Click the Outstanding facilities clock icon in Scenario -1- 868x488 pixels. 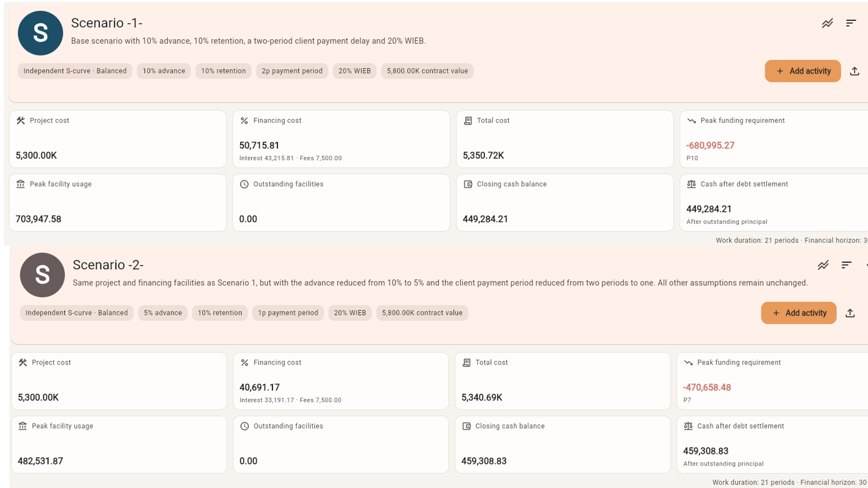(x=244, y=184)
